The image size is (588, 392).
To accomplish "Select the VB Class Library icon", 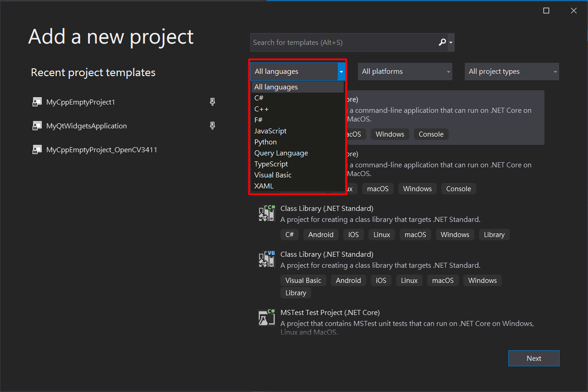I will pyautogui.click(x=267, y=259).
